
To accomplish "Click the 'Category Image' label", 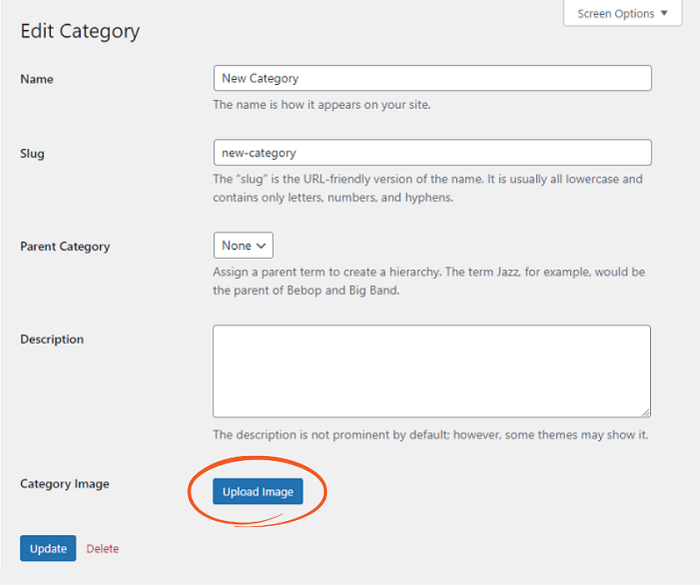I will click(x=65, y=484).
